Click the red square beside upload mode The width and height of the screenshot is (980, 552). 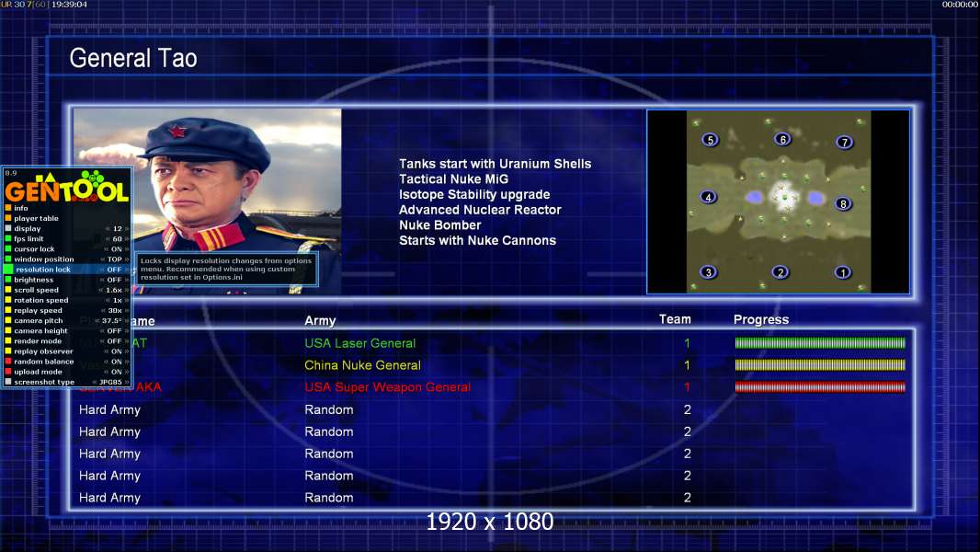(8, 372)
